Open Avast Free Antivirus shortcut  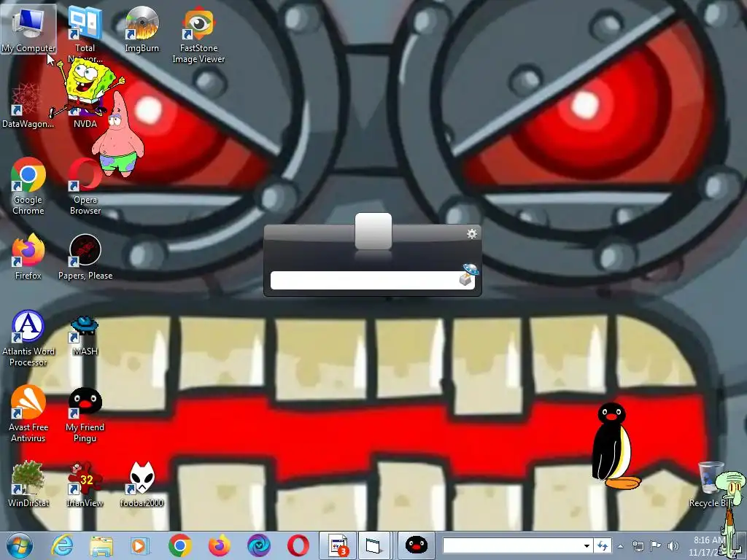[28, 413]
